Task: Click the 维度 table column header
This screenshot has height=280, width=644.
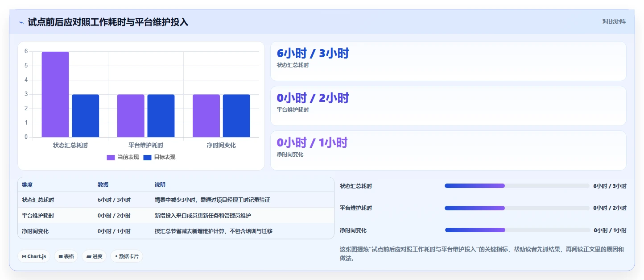Action: pos(27,185)
